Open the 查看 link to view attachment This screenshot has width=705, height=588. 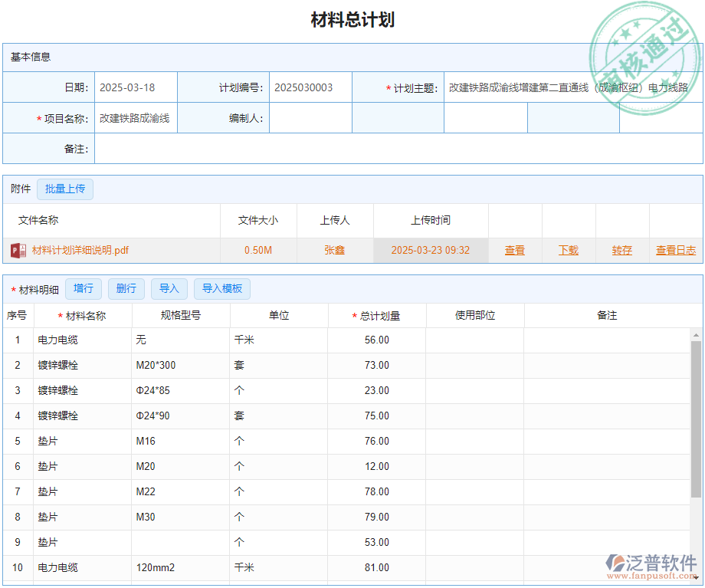[x=515, y=249]
